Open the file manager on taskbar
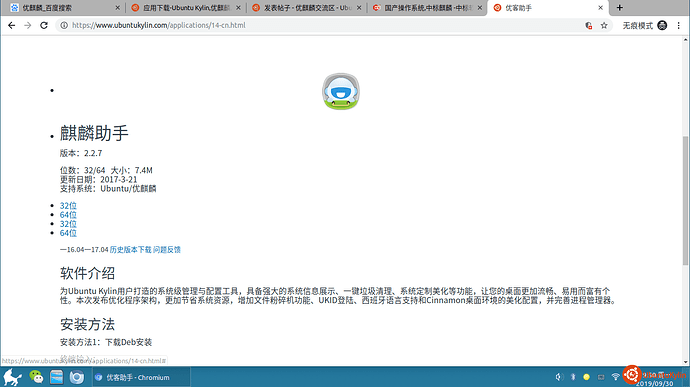The image size is (690, 387). 56,377
